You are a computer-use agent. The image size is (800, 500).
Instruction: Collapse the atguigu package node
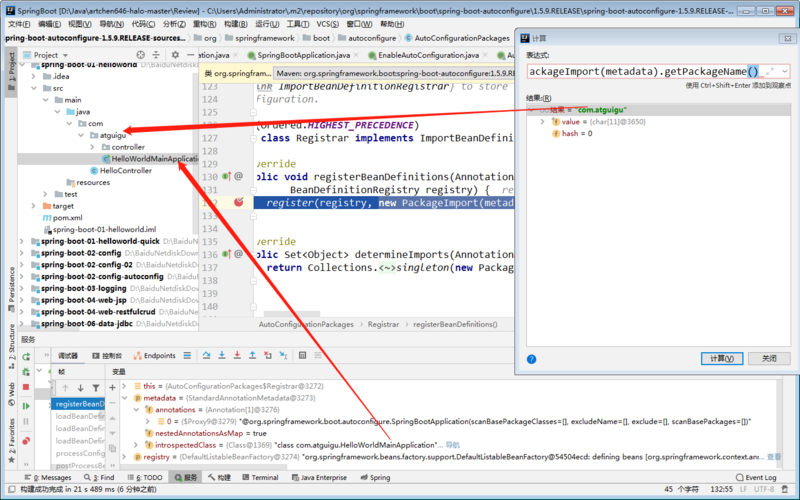[x=81, y=135]
